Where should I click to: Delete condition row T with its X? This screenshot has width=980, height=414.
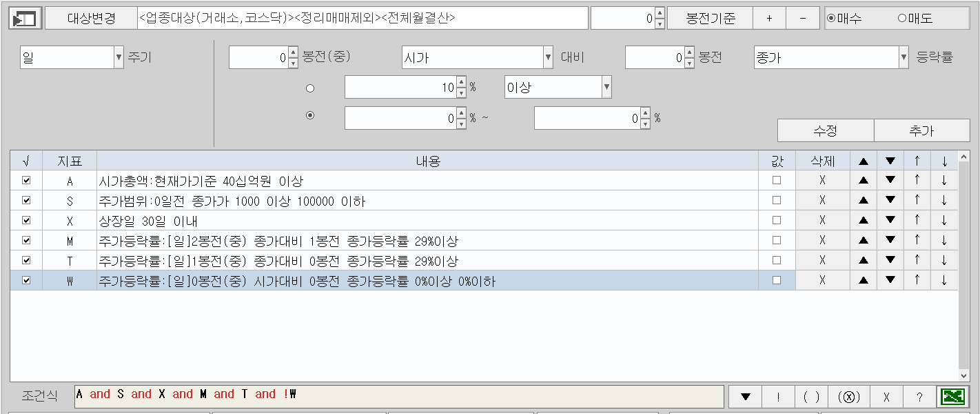(822, 261)
